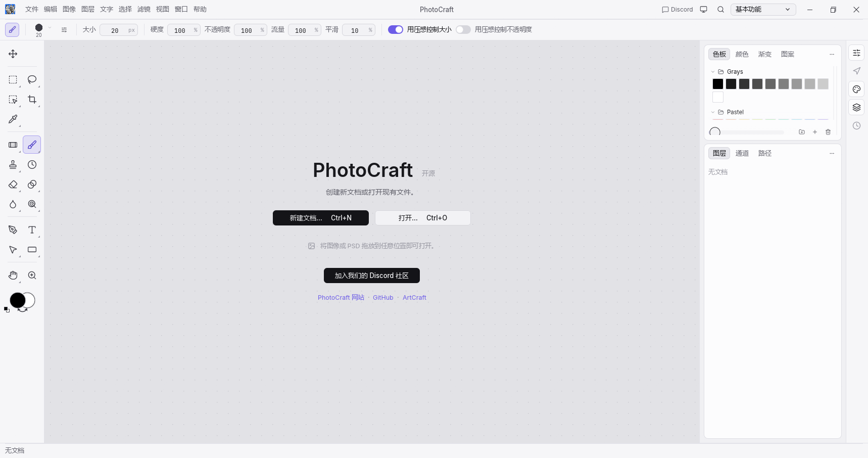Viewport: 868px width, 458px height.
Task: Select the Move tool
Action: (13, 54)
